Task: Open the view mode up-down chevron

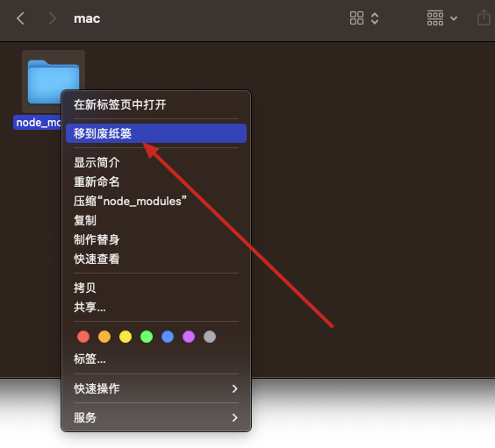Action: (x=375, y=18)
